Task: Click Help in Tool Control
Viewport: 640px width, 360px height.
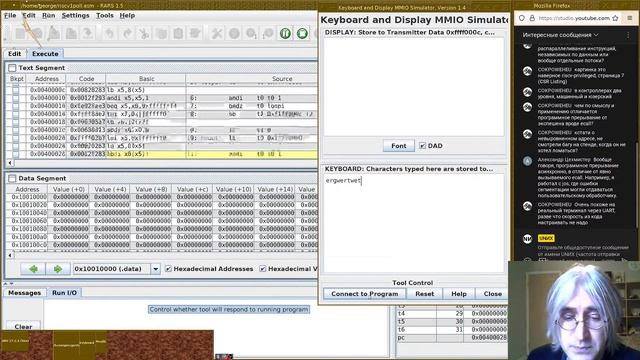Action: pos(459,294)
